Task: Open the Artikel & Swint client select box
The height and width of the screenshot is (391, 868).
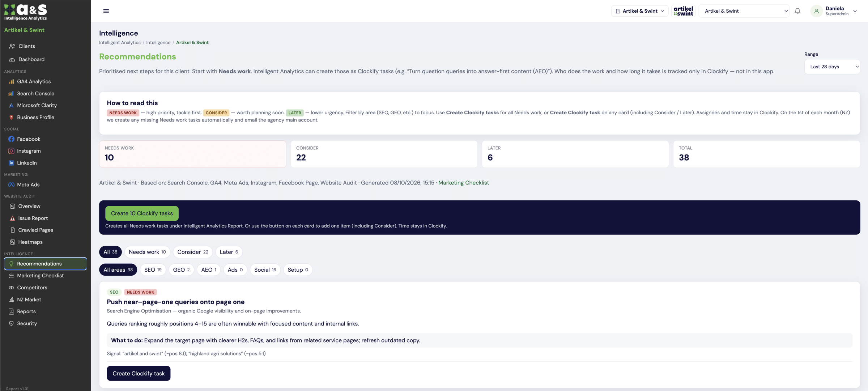Action: pos(744,11)
